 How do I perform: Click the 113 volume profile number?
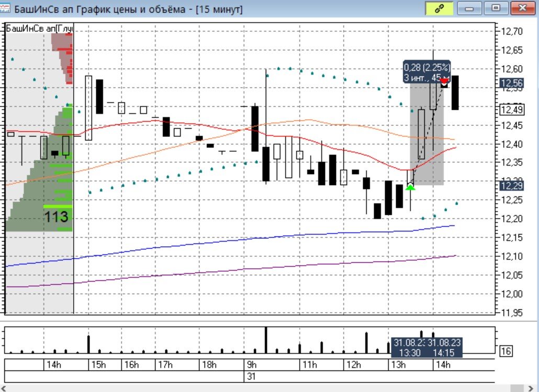[57, 216]
